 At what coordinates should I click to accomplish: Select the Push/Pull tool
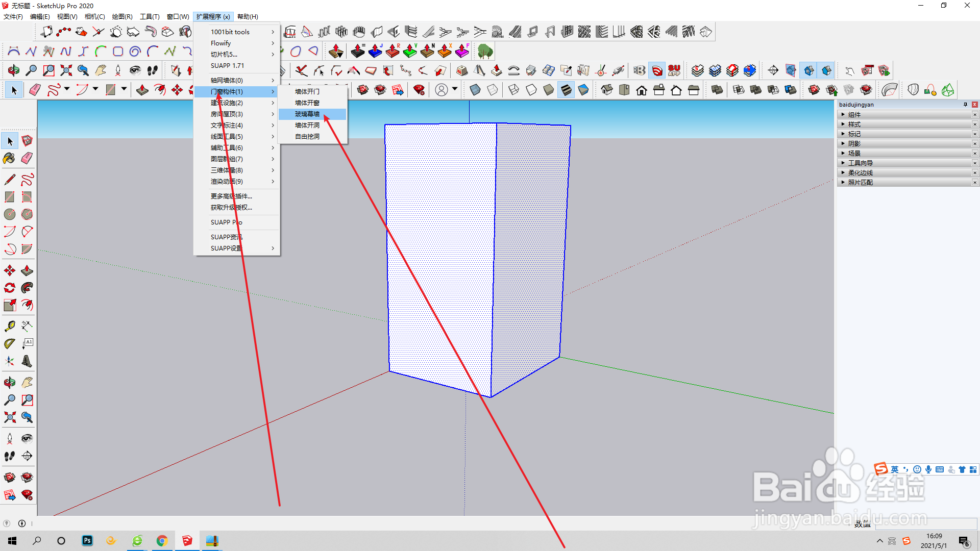27,270
